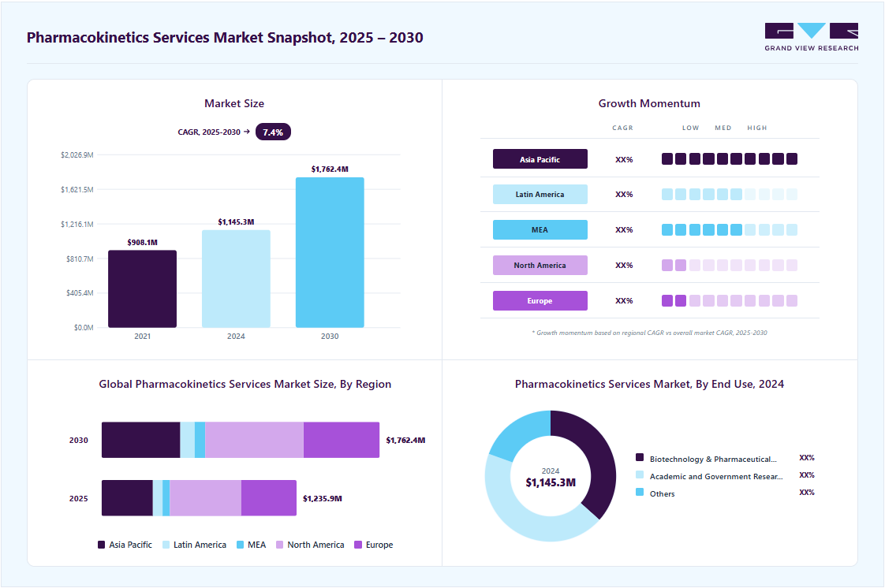The height and width of the screenshot is (588, 885).
Task: Click the Biotechnology legend color swatch
Action: [640, 457]
